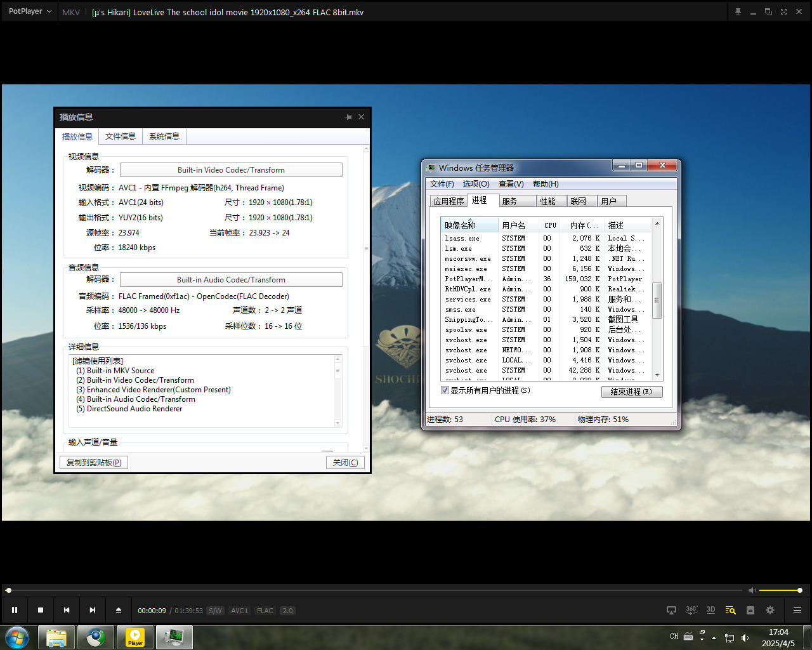Image resolution: width=812 pixels, height=650 pixels.
Task: Open the 选项(O) menu
Action: pyautogui.click(x=476, y=184)
